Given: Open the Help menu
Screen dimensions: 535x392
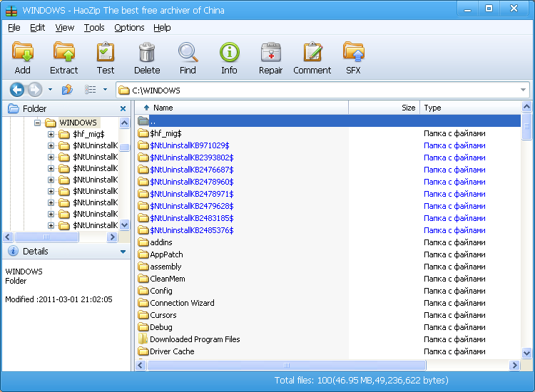Looking at the screenshot, I should [162, 28].
